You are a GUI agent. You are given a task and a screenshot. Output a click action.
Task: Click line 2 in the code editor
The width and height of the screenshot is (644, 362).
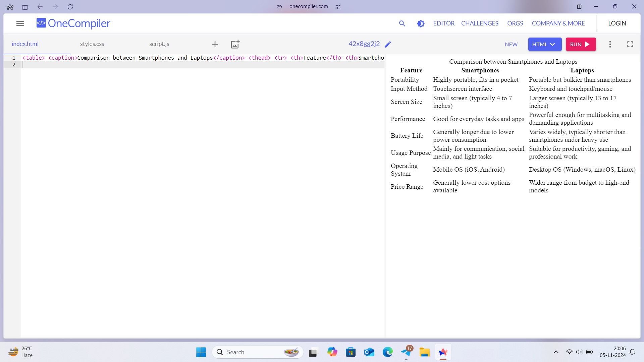[x=203, y=65]
